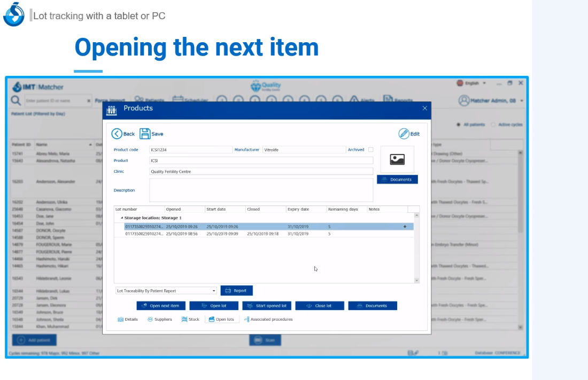Click the Edit pencil icon
Screen dimensions: 588x380
(x=404, y=134)
